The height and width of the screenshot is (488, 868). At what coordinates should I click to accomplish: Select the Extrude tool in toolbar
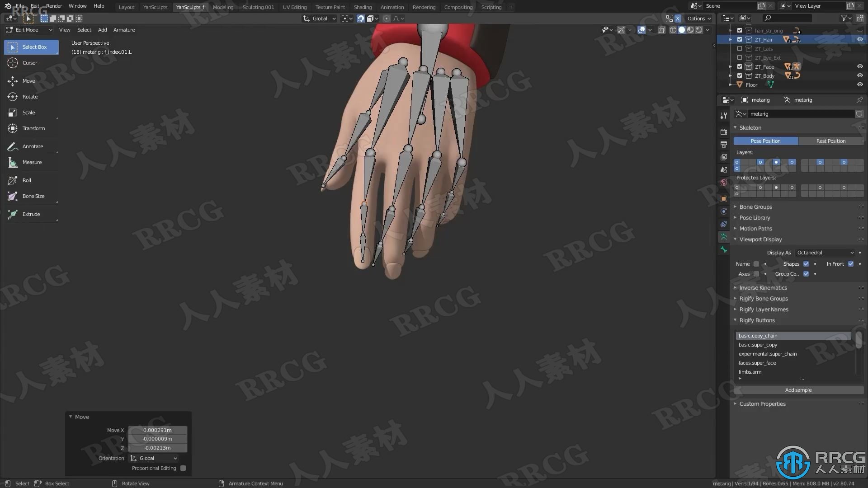31,213
